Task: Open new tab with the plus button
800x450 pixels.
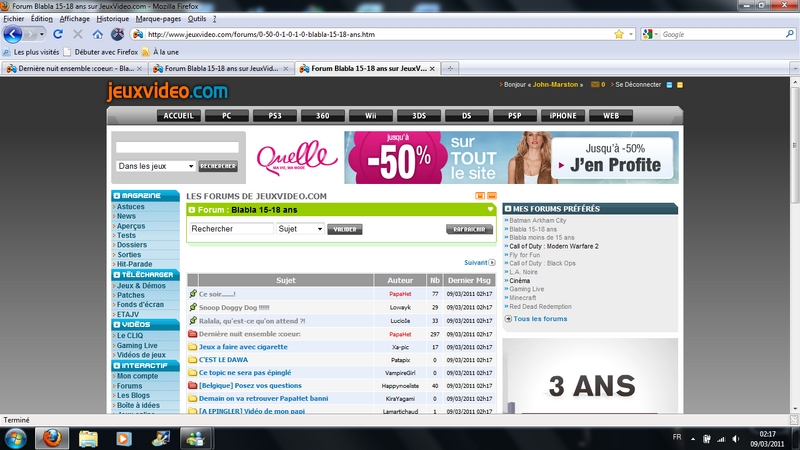Action: 450,68
